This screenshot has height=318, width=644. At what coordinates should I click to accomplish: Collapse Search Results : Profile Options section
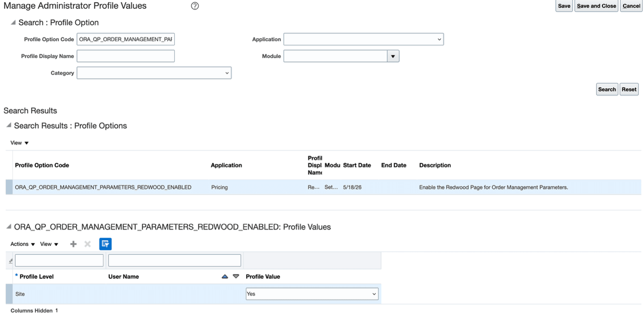8,125
